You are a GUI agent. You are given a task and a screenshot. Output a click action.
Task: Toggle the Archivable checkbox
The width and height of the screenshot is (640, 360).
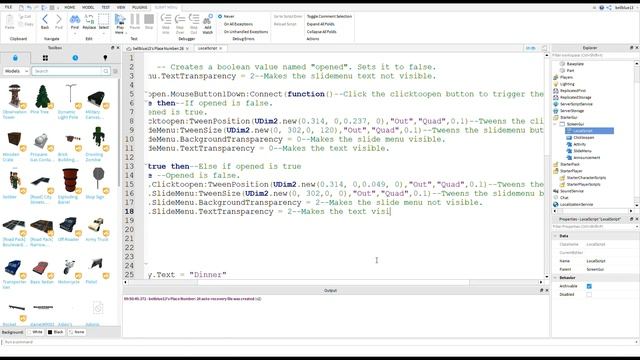pyautogui.click(x=589, y=286)
